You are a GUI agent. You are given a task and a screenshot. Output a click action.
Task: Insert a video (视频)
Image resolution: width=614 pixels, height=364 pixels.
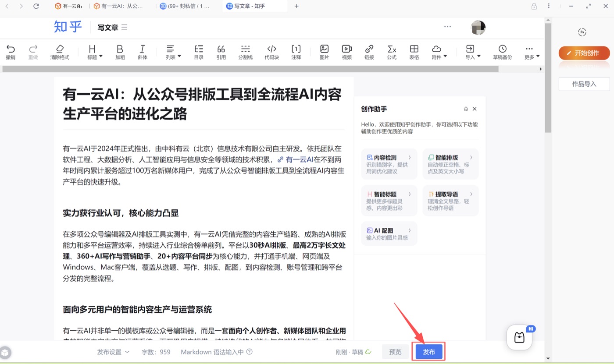click(346, 52)
